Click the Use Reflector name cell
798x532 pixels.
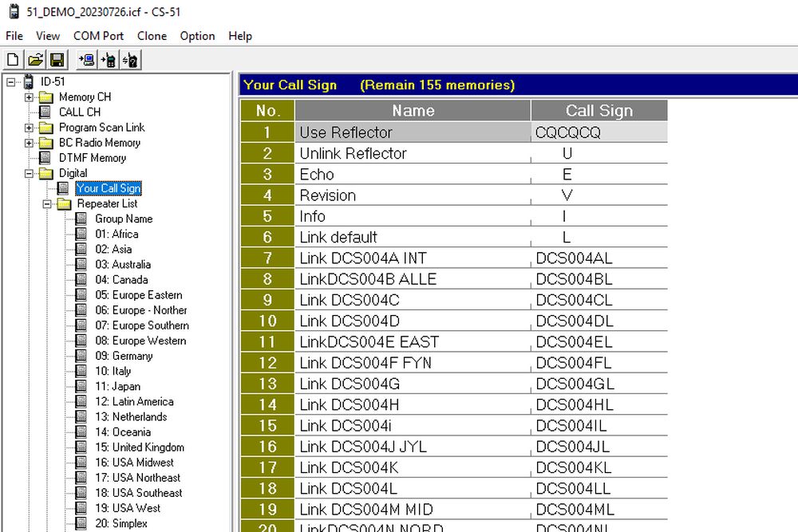(x=413, y=132)
